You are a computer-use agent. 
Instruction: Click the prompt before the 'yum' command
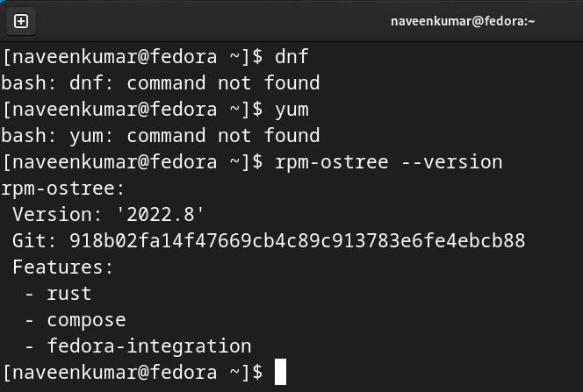coord(132,110)
